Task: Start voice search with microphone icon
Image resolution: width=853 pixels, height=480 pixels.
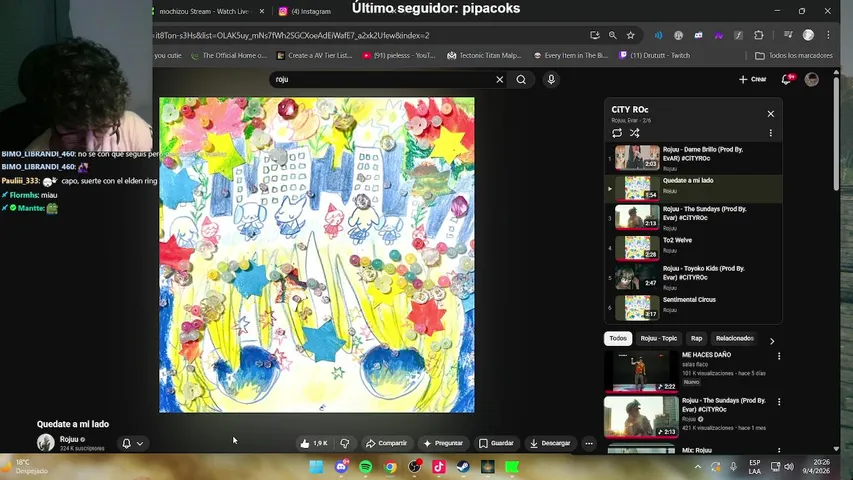Action: pos(551,79)
